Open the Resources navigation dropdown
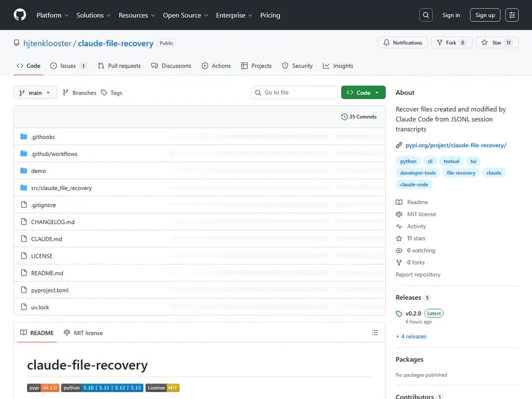The height and width of the screenshot is (399, 532). (x=136, y=15)
